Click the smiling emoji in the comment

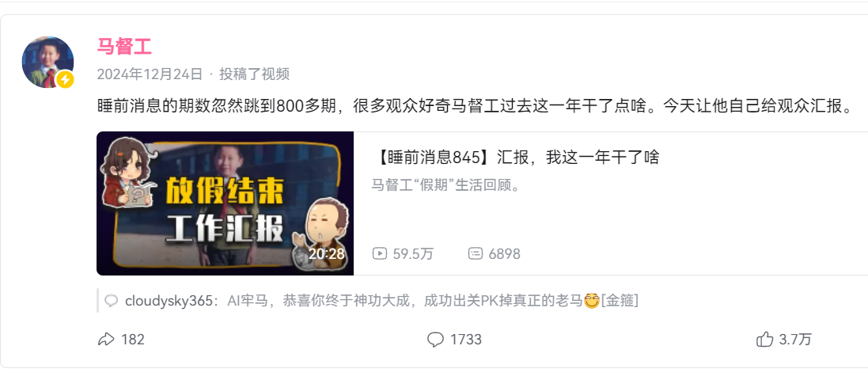click(592, 302)
